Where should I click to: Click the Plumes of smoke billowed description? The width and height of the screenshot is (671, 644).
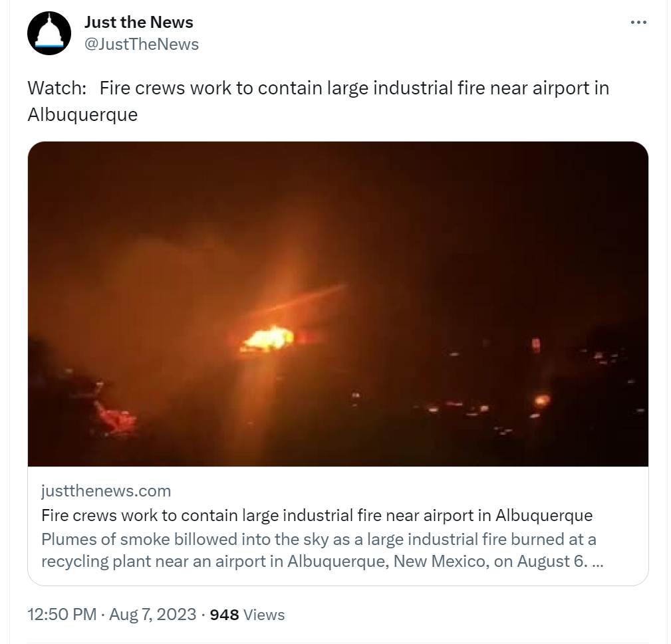(319, 539)
